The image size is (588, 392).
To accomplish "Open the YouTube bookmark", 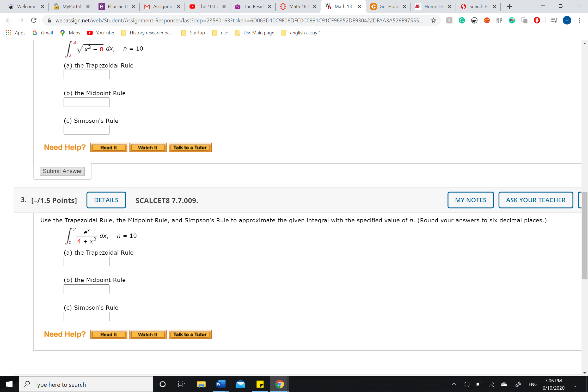I will (x=100, y=33).
